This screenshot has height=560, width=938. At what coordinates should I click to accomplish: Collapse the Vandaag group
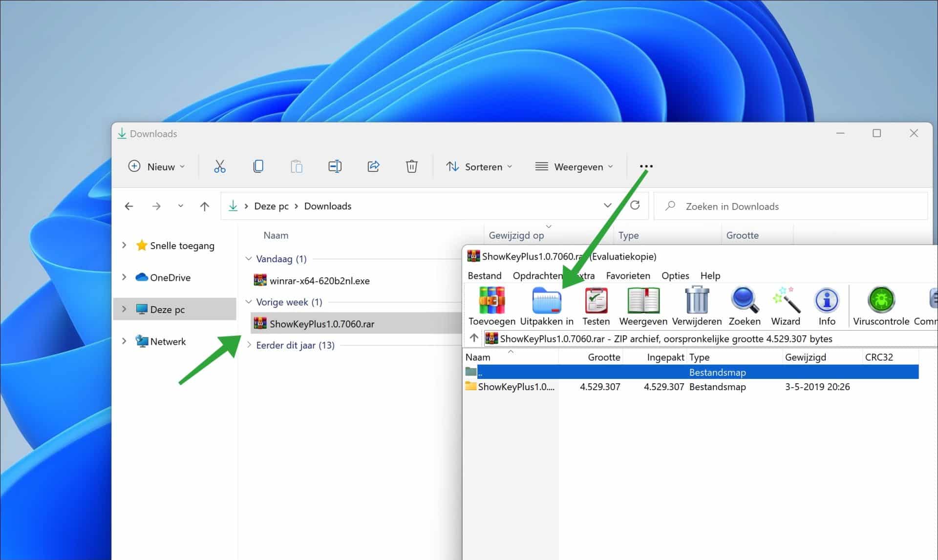(x=249, y=259)
